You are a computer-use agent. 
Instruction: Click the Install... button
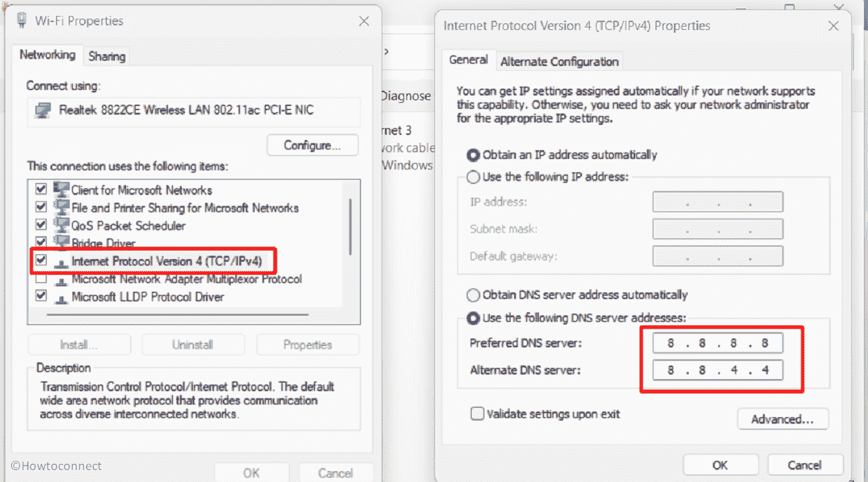tap(79, 344)
